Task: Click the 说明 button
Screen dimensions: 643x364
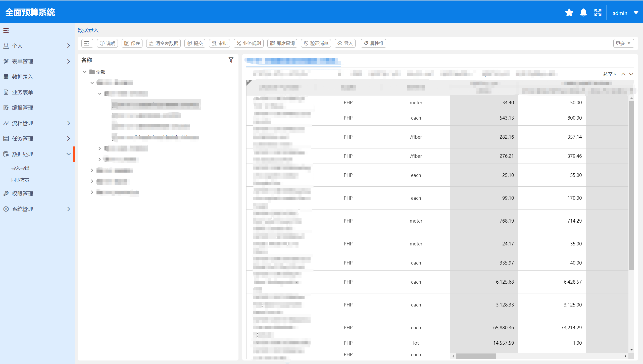Action: [x=108, y=43]
